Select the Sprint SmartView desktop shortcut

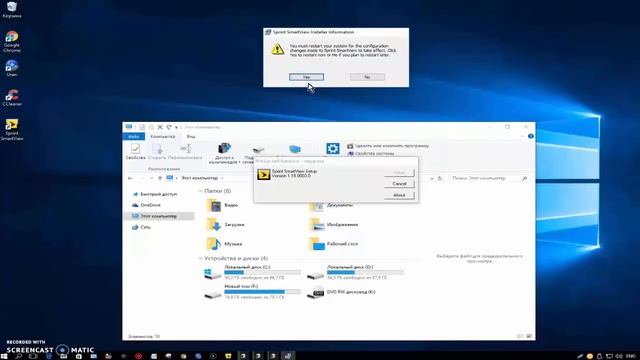(12, 129)
